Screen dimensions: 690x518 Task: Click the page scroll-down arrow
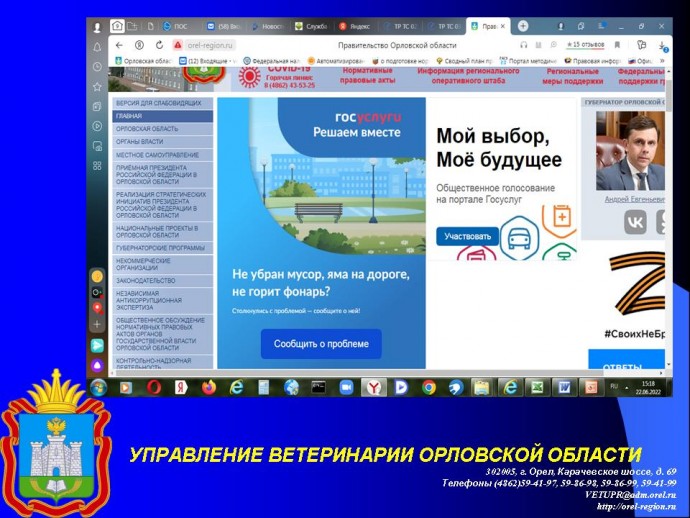coord(668,365)
